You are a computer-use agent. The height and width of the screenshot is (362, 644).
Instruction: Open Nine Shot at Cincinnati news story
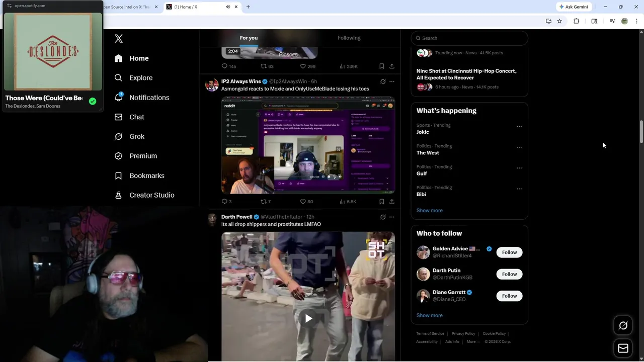click(466, 74)
